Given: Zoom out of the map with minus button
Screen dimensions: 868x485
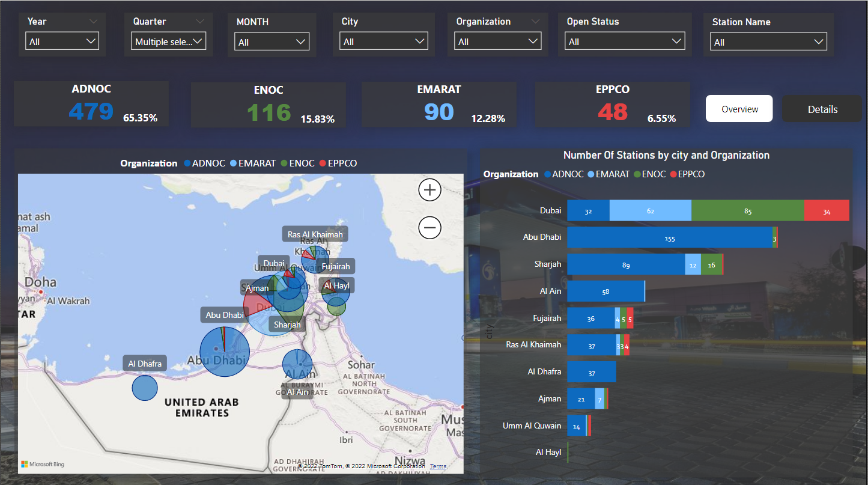Looking at the screenshot, I should 429,228.
